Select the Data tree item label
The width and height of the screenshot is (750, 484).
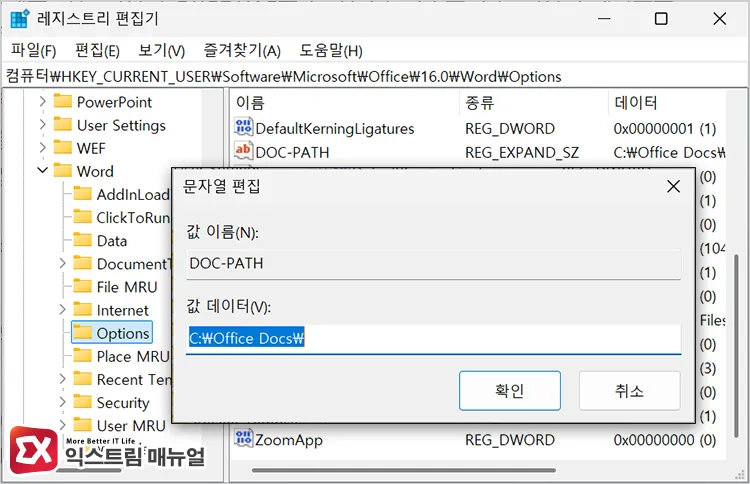coord(111,241)
